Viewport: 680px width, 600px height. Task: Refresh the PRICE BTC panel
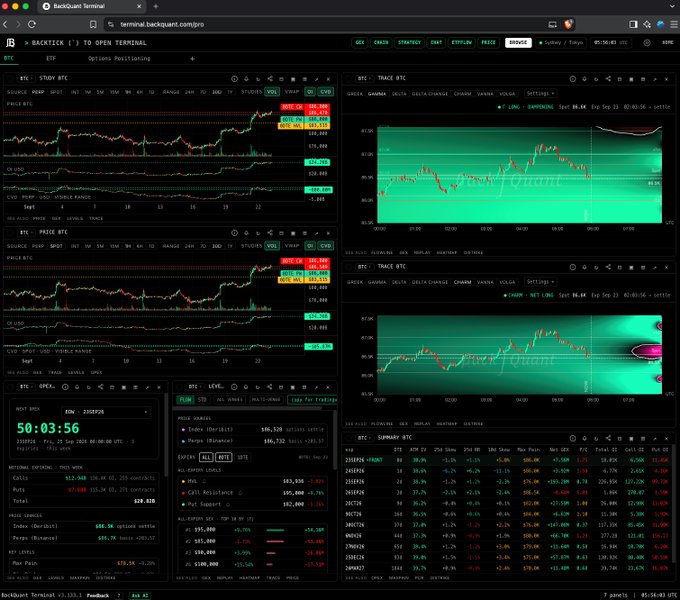258,233
